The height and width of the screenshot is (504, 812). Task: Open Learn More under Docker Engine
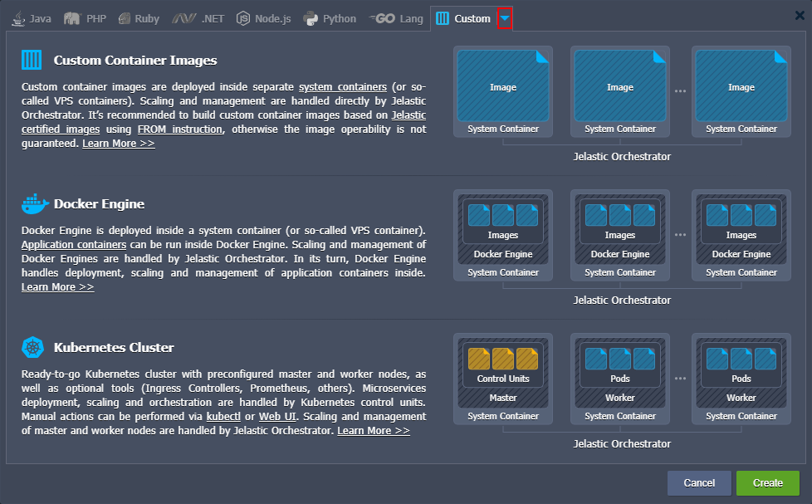click(57, 287)
